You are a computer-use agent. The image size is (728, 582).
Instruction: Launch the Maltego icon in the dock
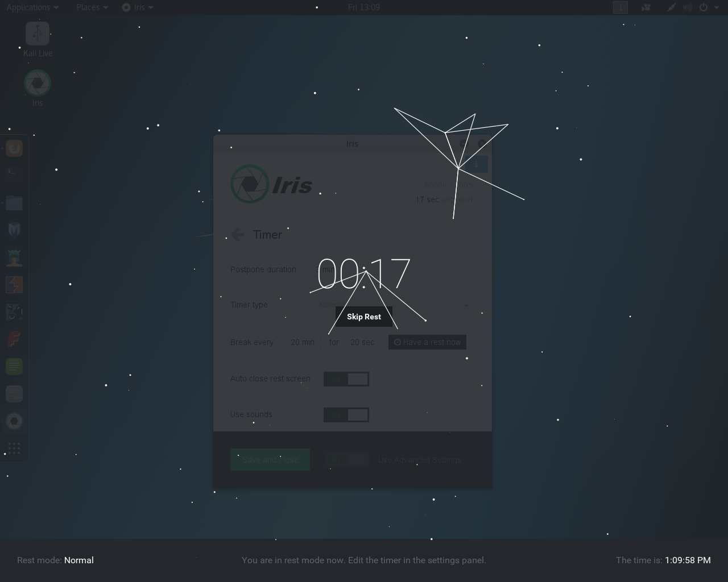(14, 312)
